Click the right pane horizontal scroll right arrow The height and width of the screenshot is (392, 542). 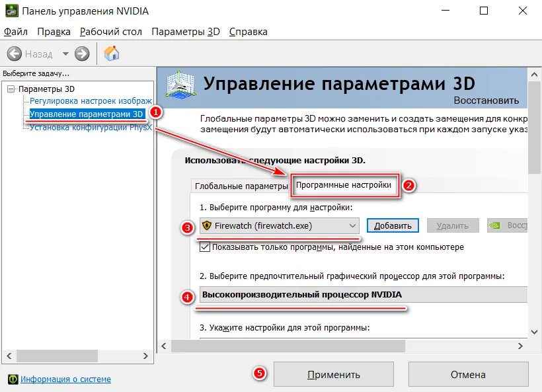coord(520,346)
